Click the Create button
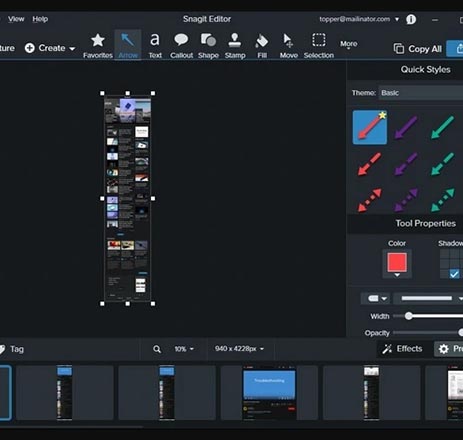 point(50,48)
